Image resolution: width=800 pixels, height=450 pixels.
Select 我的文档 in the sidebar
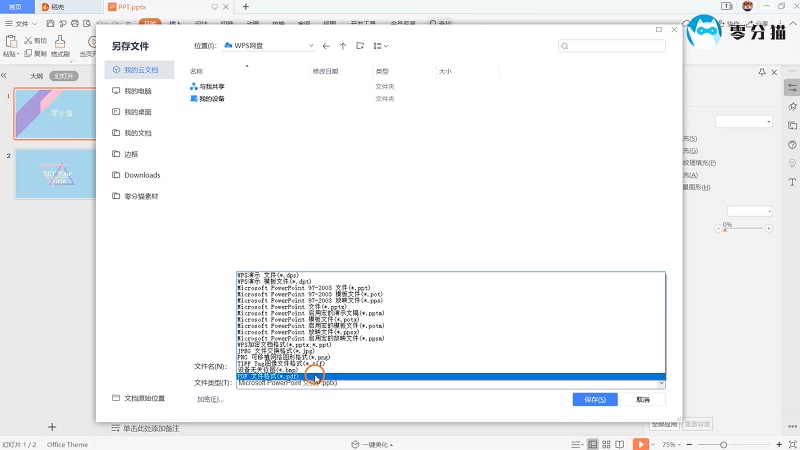click(x=139, y=133)
